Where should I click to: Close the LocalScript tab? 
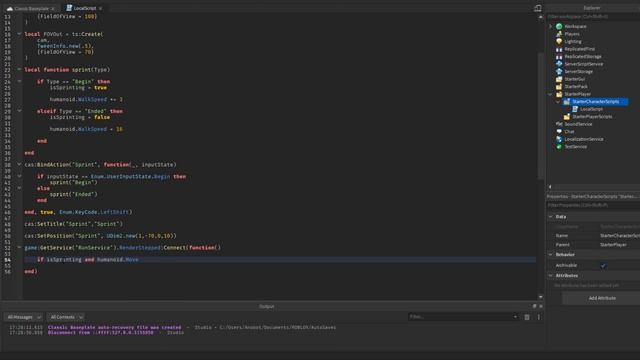tap(100, 8)
